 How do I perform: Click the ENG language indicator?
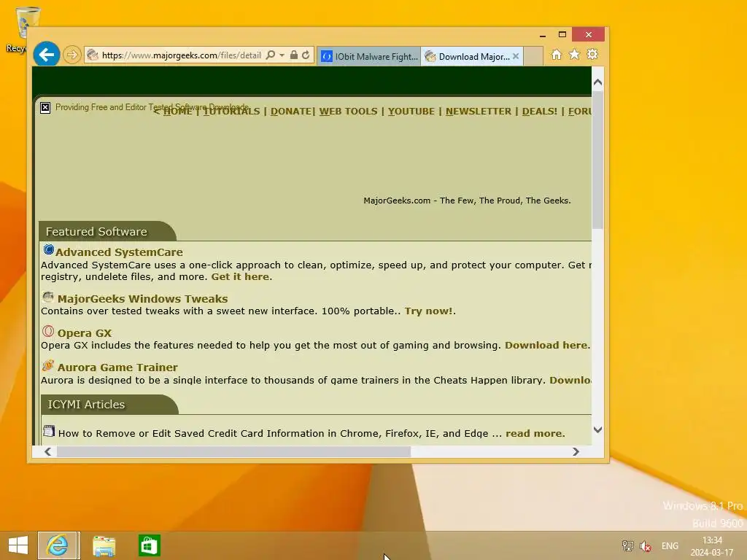point(670,545)
